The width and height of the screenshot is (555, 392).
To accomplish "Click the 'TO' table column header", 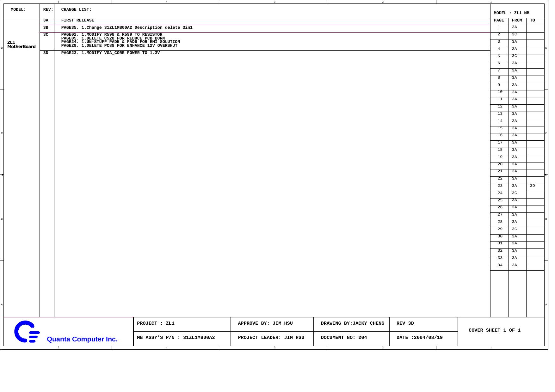I will click(x=532, y=20).
